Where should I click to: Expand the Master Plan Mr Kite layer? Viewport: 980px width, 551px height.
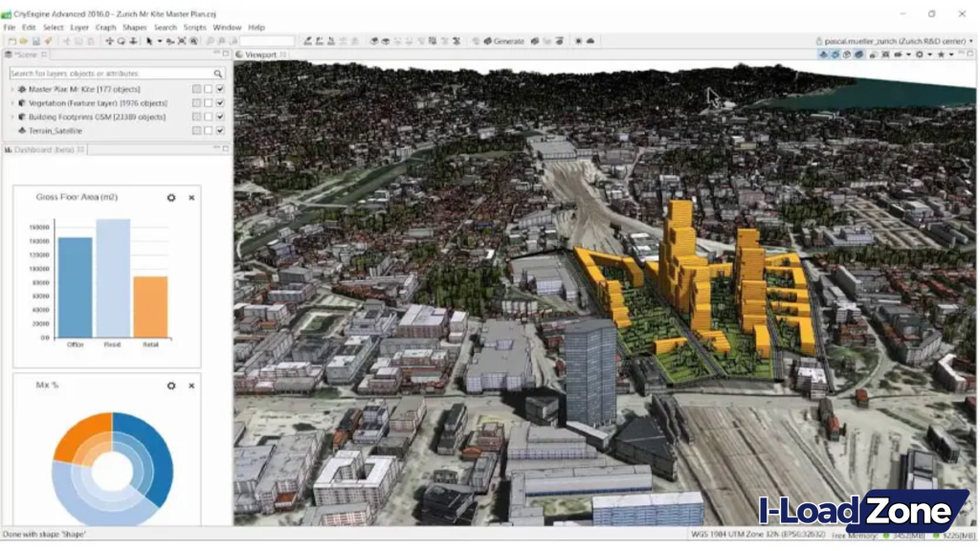click(x=11, y=89)
